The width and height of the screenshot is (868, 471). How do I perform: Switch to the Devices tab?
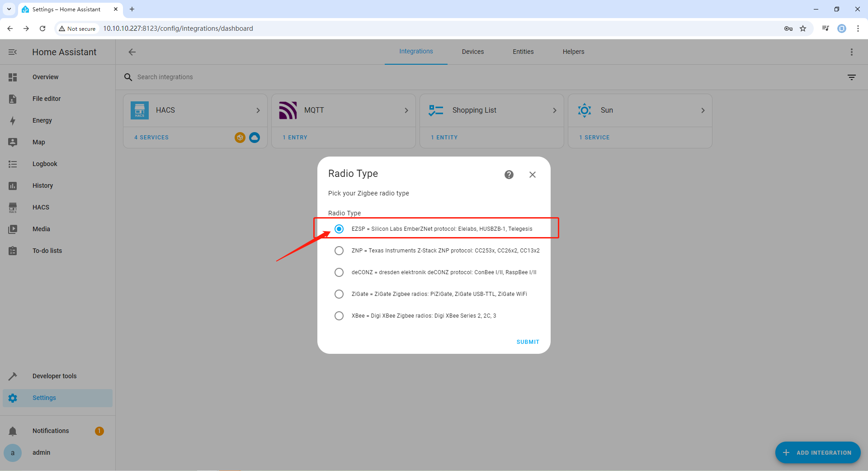(472, 52)
